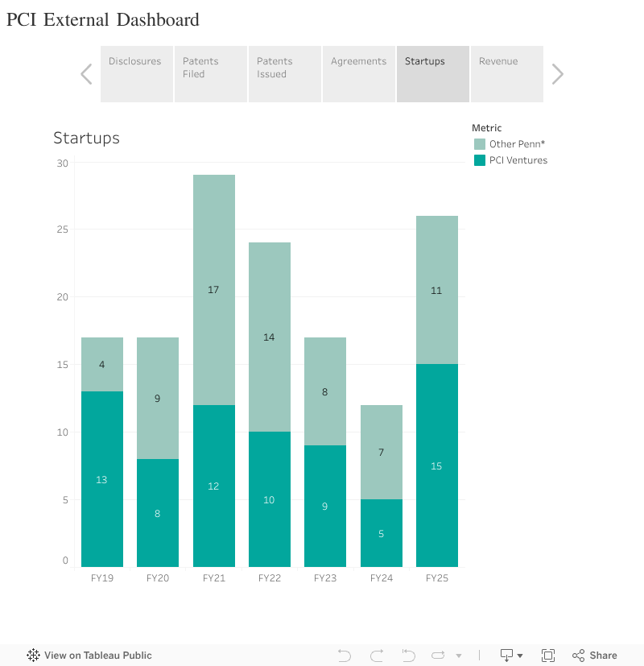
Task: Open View on Tableau Public link
Action: [x=97, y=656]
